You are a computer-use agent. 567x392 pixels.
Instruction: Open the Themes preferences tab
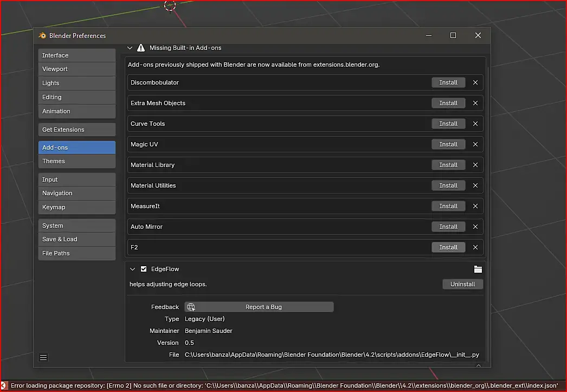click(x=76, y=161)
